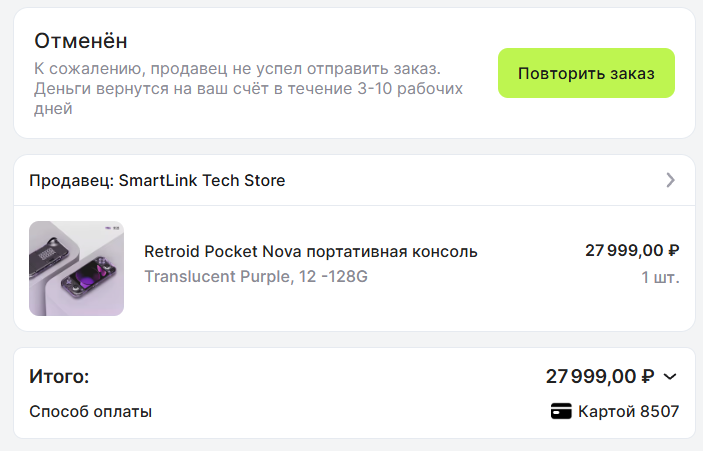Click the Способ оплаты label
The height and width of the screenshot is (451, 703).
[x=91, y=411]
